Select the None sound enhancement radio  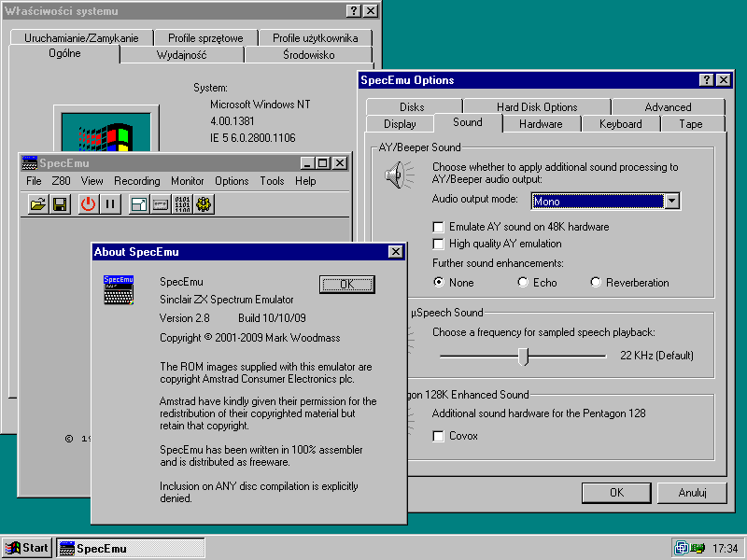(454, 283)
